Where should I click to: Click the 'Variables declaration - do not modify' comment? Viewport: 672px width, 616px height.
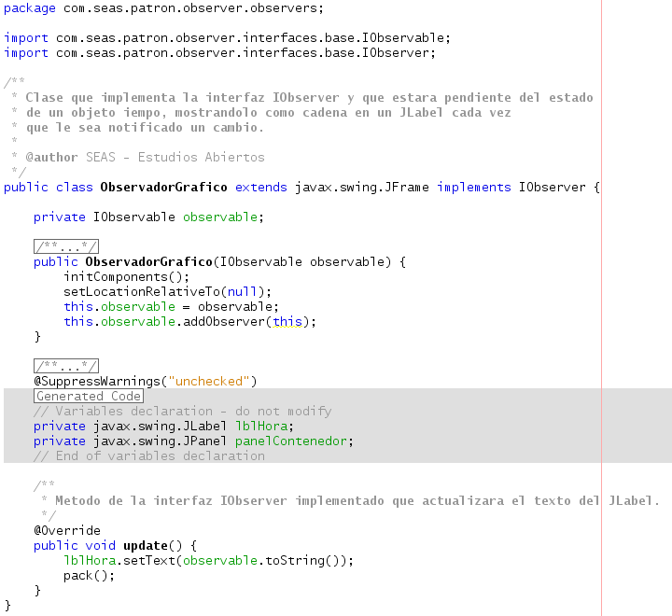click(183, 412)
